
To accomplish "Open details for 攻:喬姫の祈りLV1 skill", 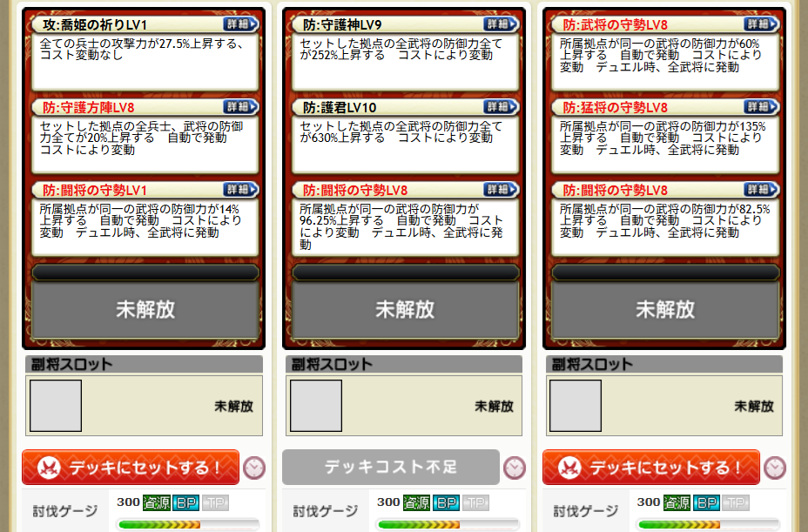I will tap(240, 24).
